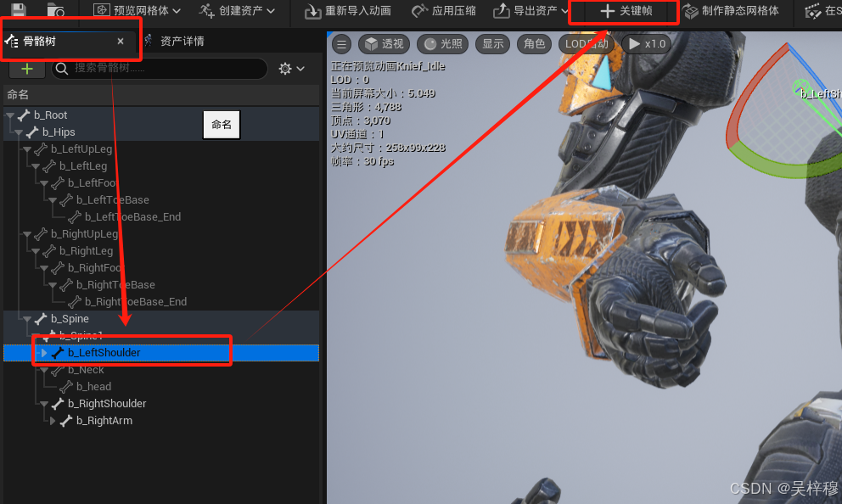842x504 pixels.
Task: Select the b_Hips bone
Action: click(x=59, y=132)
